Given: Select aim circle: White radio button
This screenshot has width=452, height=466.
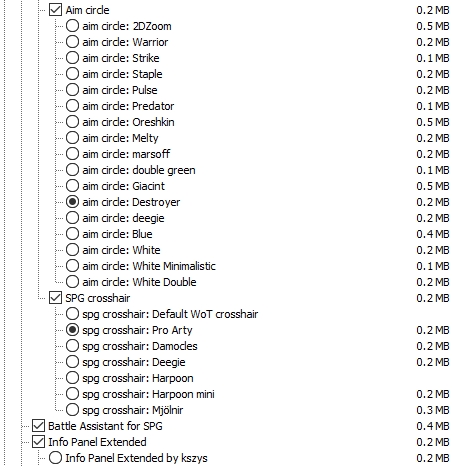Looking at the screenshot, I should (x=72, y=250).
